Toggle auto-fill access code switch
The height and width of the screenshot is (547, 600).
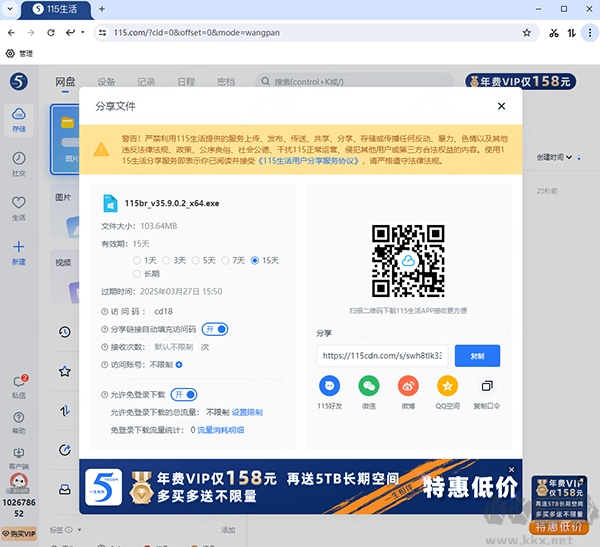(216, 329)
